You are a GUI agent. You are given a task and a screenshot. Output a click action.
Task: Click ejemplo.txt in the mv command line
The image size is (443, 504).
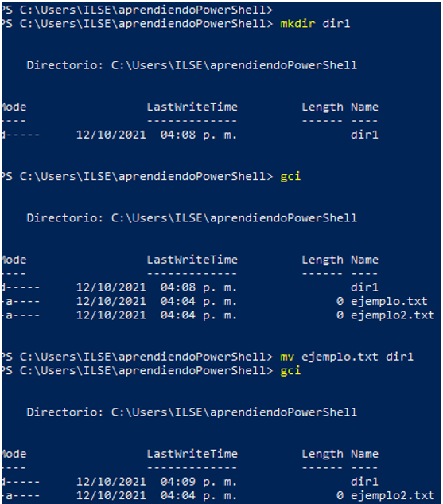pyautogui.click(x=340, y=357)
